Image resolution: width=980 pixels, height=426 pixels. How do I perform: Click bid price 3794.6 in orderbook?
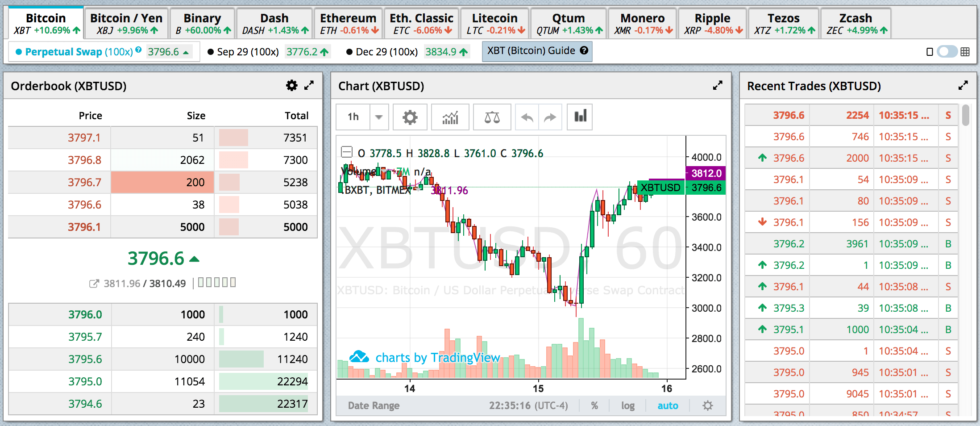point(85,404)
